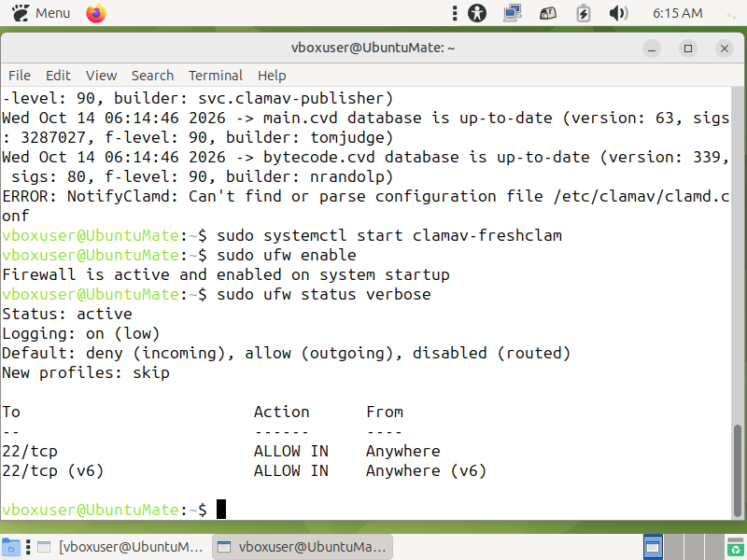
Task: Open the network connections indicator
Action: [512, 13]
